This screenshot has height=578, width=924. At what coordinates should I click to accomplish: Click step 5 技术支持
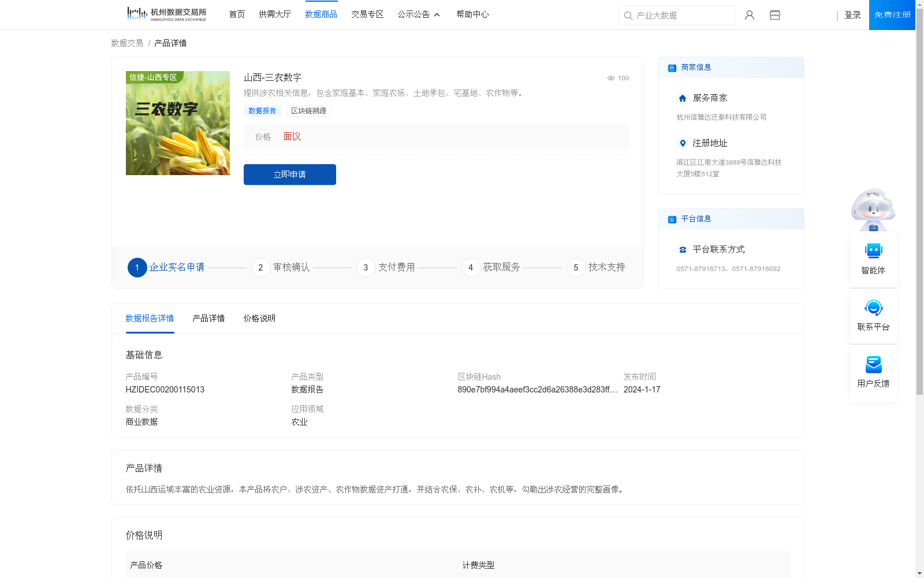(596, 268)
